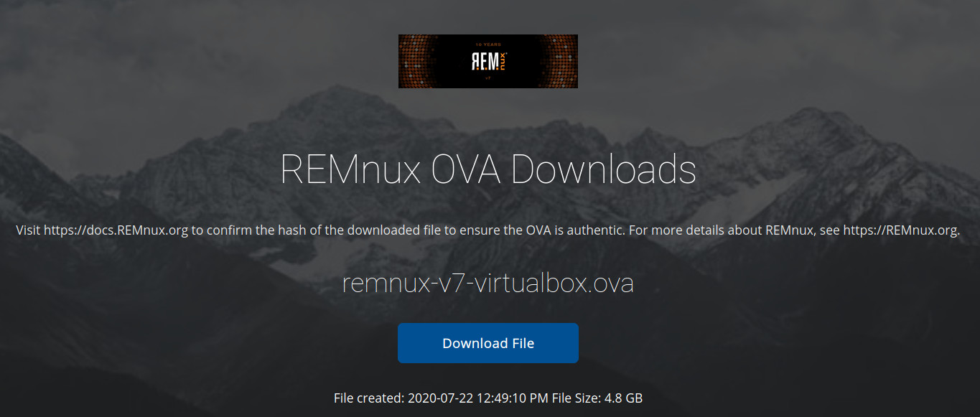The height and width of the screenshot is (417, 980).
Task: Click '2020-07-22' date in file info
Action: click(x=438, y=397)
